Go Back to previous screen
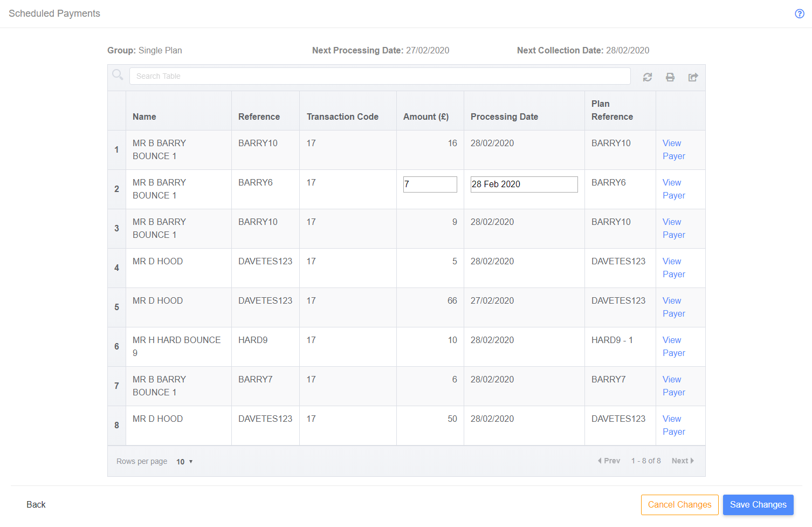Viewport: 812px width, 527px height. click(x=36, y=505)
